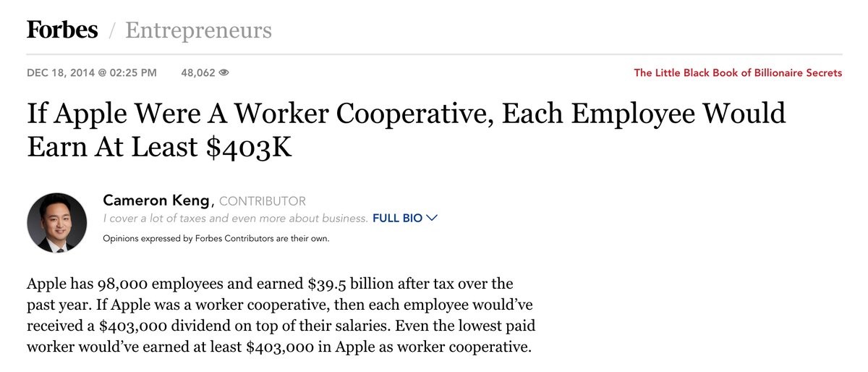Click the eye icon beside view count
The width and height of the screenshot is (868, 372).
click(x=224, y=72)
